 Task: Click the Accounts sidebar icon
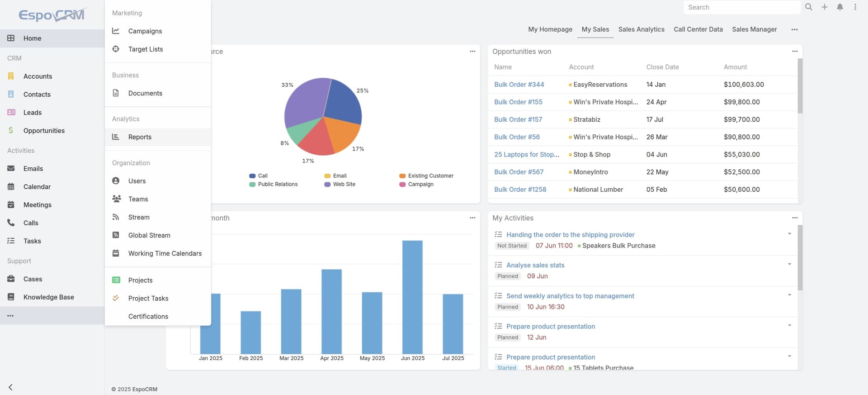pyautogui.click(x=11, y=76)
